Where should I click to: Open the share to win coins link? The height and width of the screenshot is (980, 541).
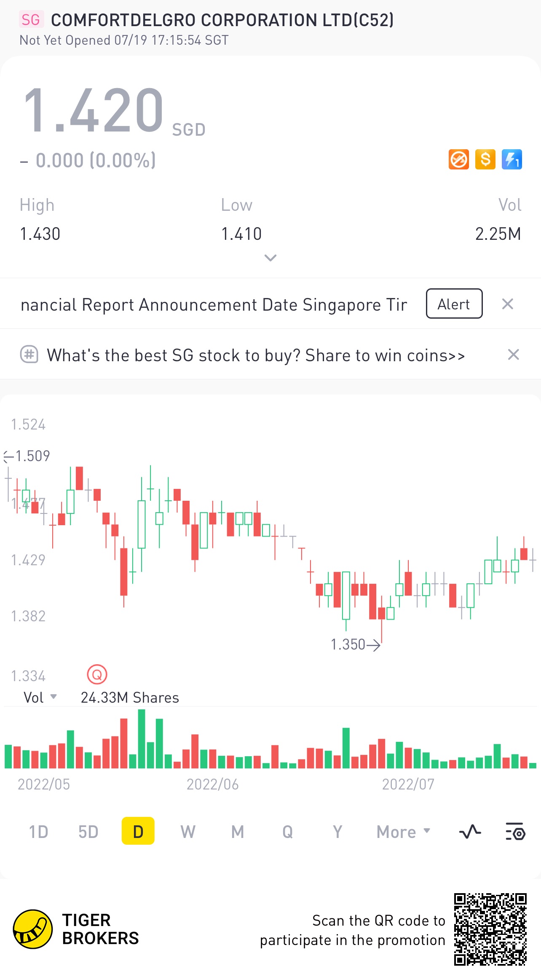tap(256, 355)
